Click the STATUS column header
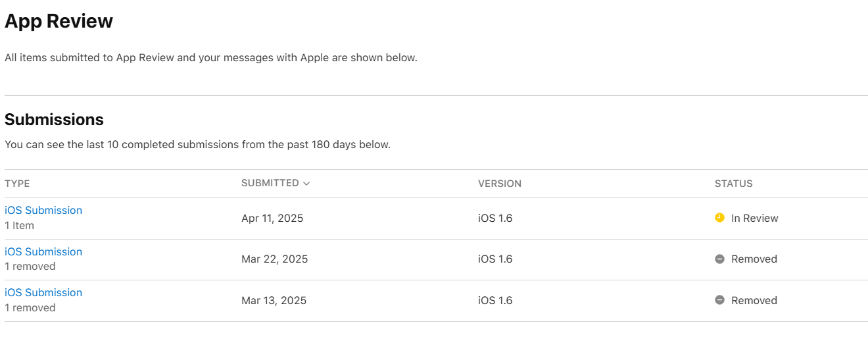 (733, 184)
